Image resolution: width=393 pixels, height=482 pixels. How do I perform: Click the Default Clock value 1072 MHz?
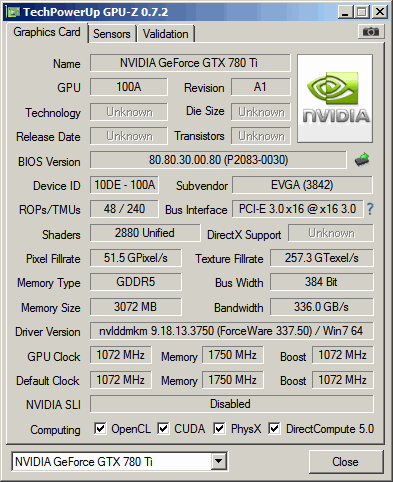pos(121,380)
